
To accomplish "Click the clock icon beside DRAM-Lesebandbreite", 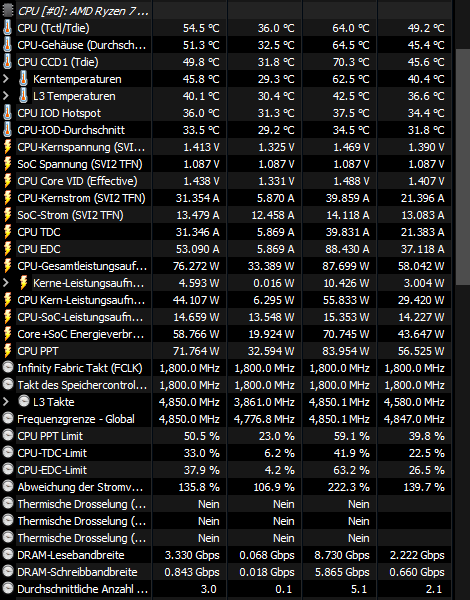I will click(x=8, y=554).
